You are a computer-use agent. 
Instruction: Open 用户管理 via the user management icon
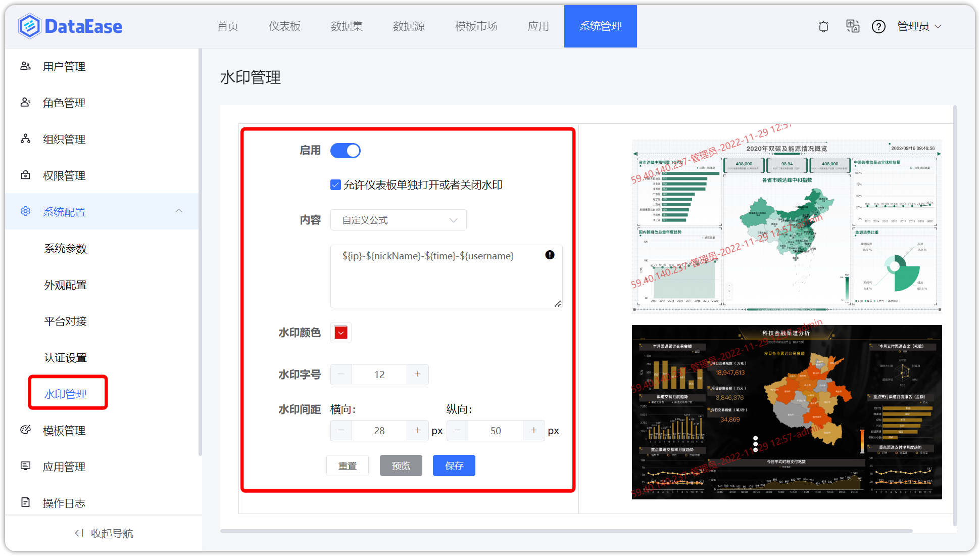click(25, 66)
